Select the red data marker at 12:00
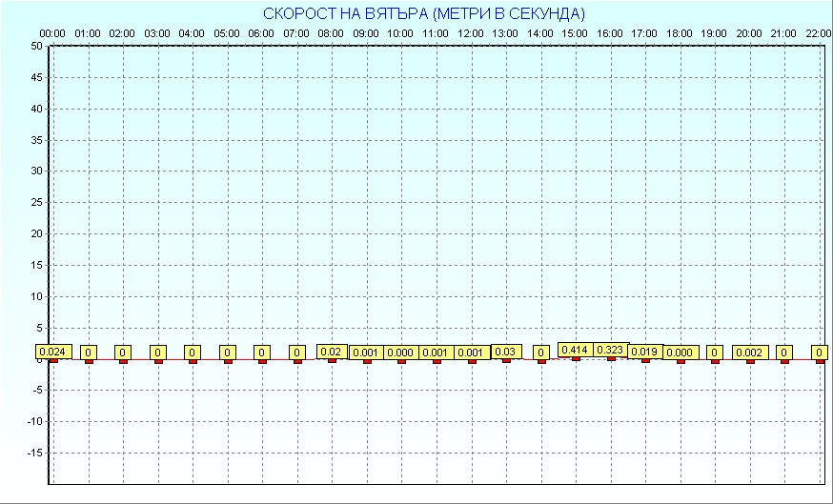The height and width of the screenshot is (504, 833). tap(471, 361)
